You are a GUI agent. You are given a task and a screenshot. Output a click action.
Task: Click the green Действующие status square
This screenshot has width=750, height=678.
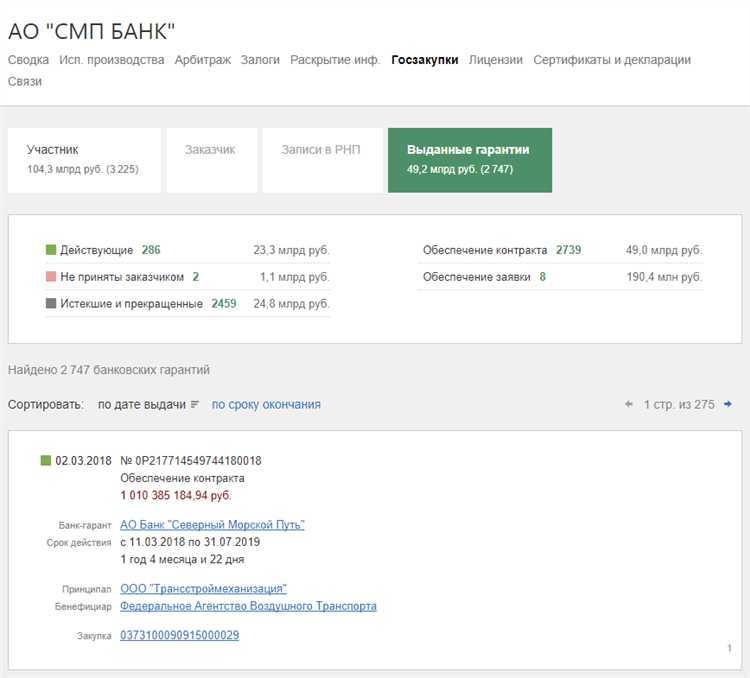[51, 250]
